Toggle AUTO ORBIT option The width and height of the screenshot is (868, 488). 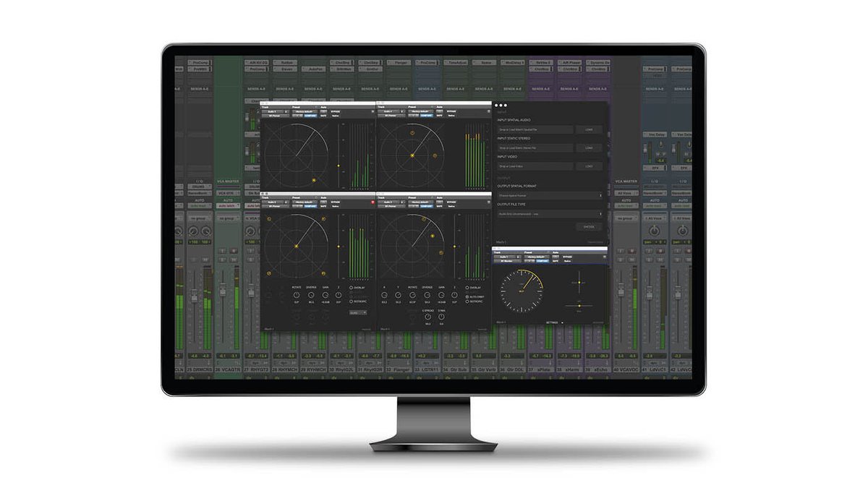(473, 296)
